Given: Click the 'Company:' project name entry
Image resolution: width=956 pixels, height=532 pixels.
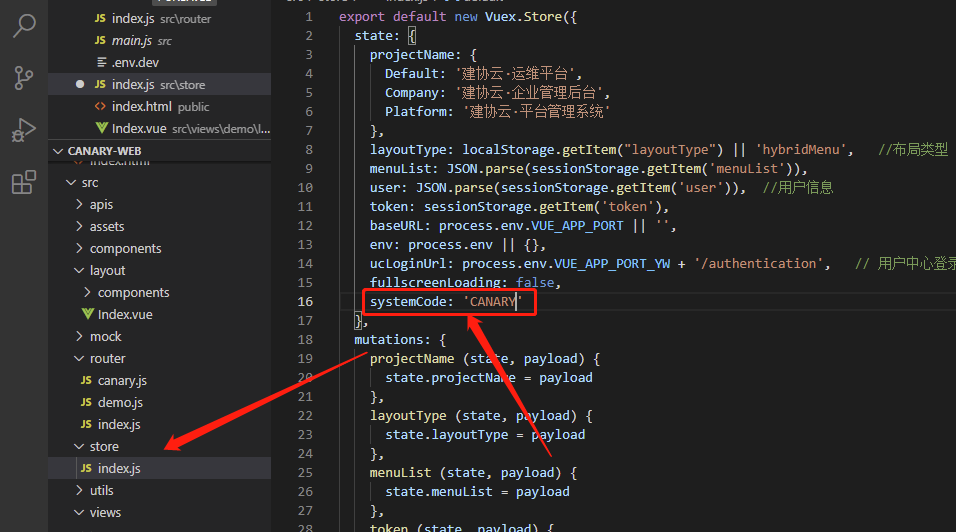Looking at the screenshot, I should 498,93.
